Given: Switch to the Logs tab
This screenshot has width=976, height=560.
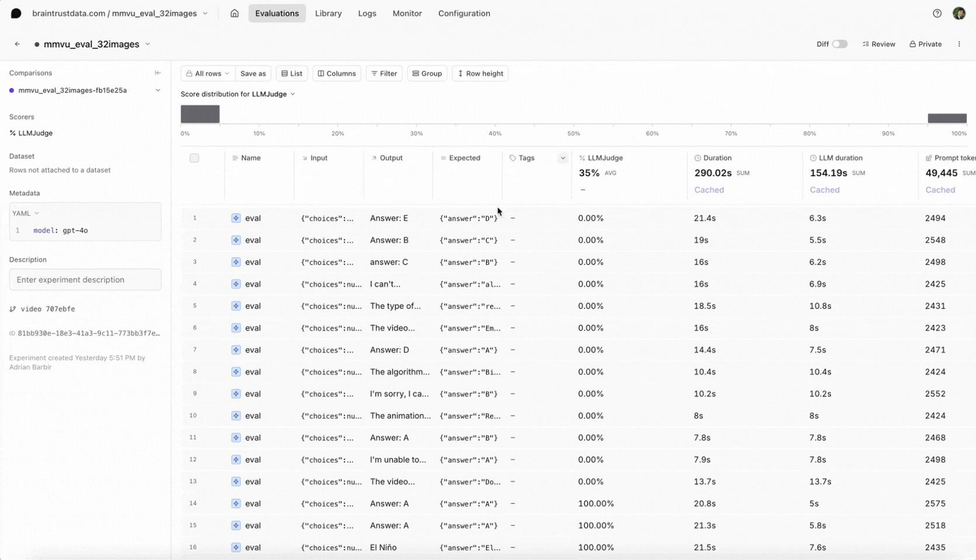Looking at the screenshot, I should click(x=367, y=13).
